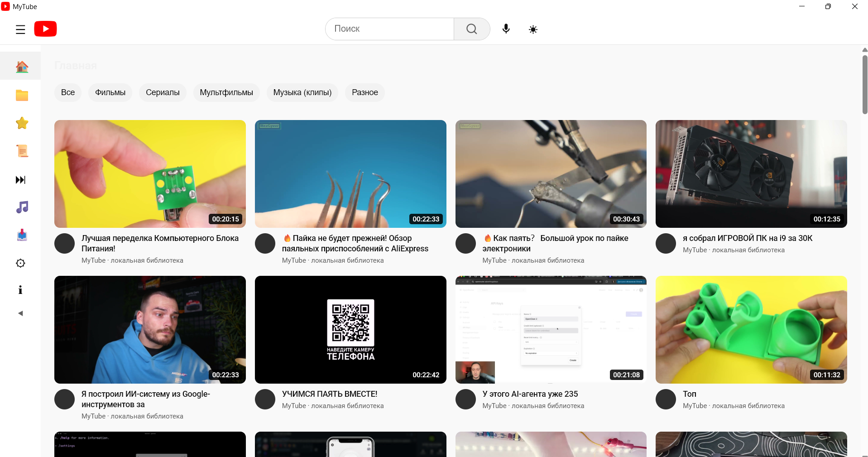Image resolution: width=868 pixels, height=457 pixels.
Task: Open the terminal screenshot thumbnail in bottom row
Action: click(x=150, y=444)
